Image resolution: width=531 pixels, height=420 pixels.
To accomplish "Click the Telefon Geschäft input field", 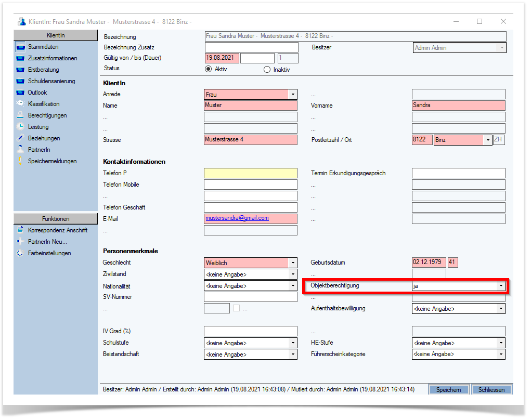I will tap(251, 207).
